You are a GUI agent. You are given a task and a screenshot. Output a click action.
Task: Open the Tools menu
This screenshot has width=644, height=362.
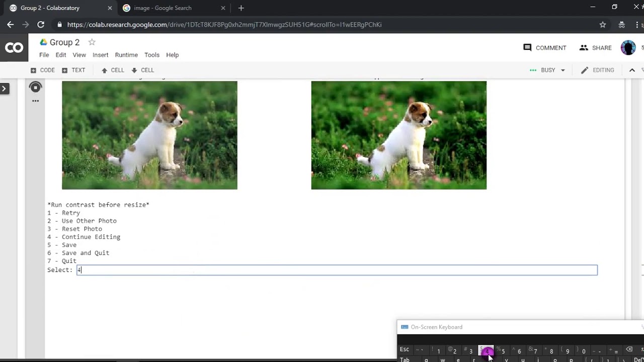(x=152, y=55)
